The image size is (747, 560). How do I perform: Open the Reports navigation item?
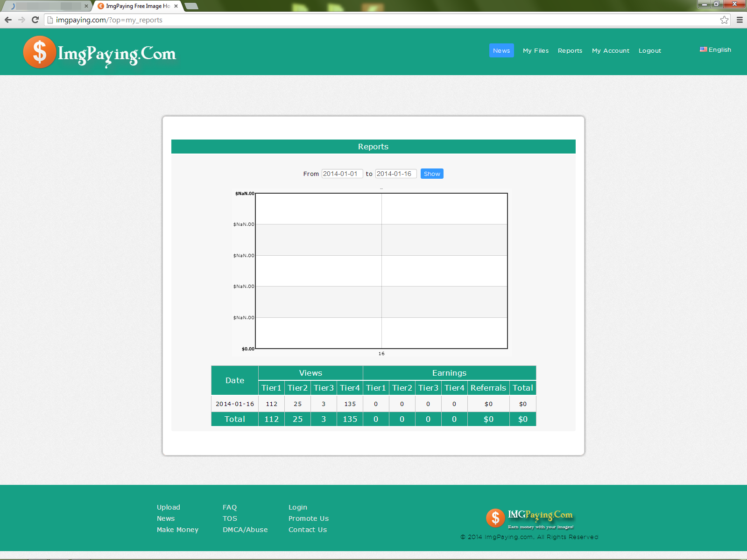pos(570,50)
